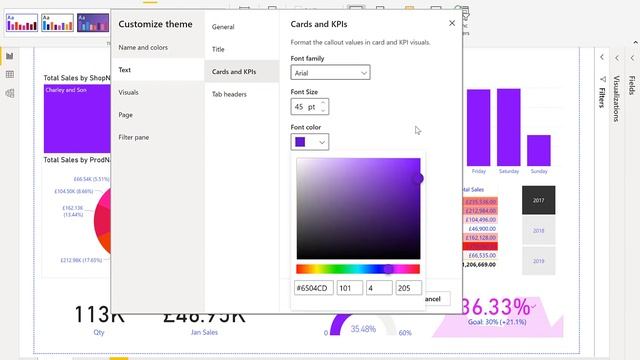The image size is (640, 360).
Task: Select the purple theme thumbnail in ribbon
Action: pyautogui.click(x=93, y=22)
